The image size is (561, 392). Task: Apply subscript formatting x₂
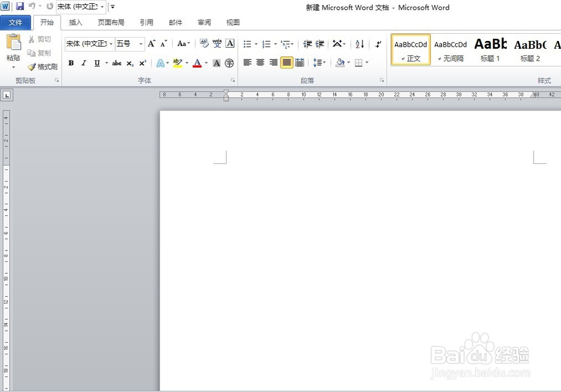point(130,63)
